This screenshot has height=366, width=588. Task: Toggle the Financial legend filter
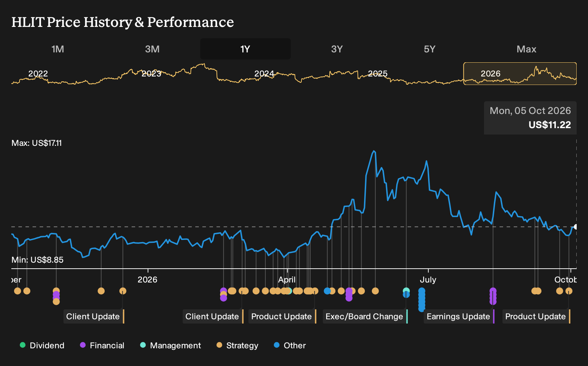click(102, 345)
